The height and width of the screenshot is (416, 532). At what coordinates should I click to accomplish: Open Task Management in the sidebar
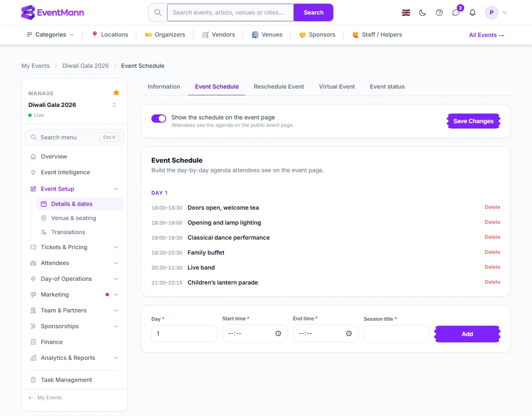tap(74, 380)
